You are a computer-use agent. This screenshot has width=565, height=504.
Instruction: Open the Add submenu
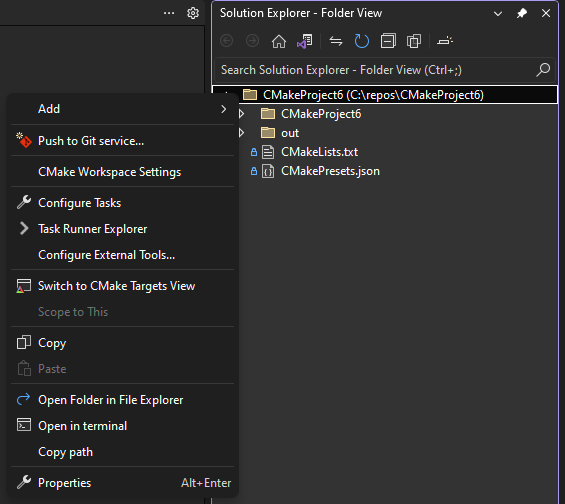click(x=123, y=109)
